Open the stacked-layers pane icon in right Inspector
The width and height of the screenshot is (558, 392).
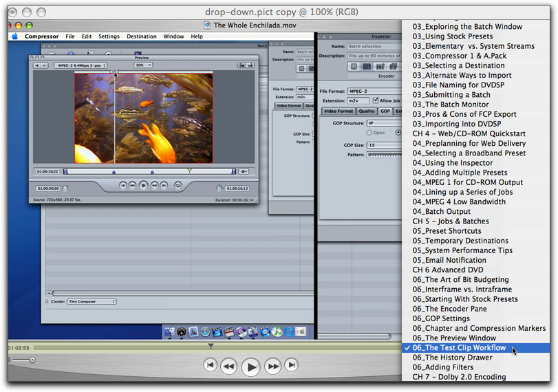393,67
